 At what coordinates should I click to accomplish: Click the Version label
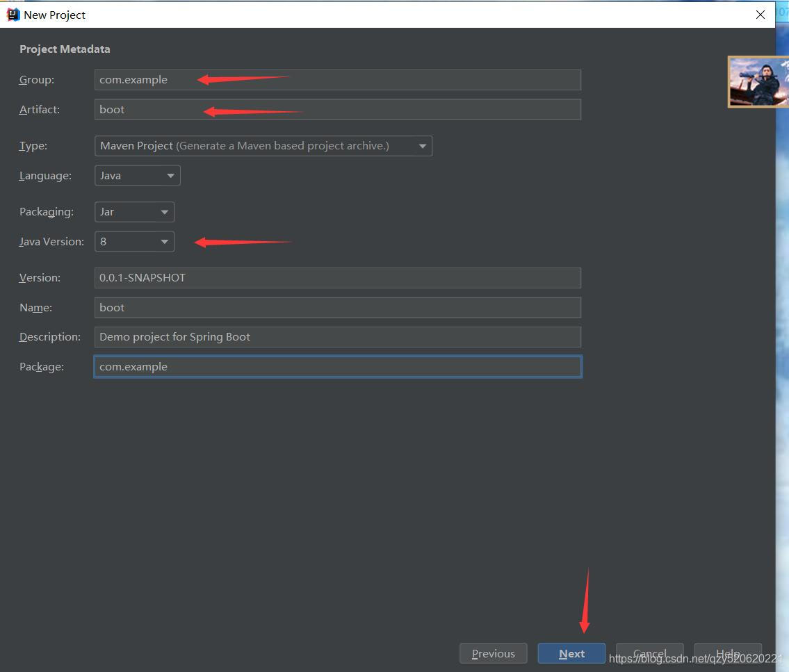40,278
